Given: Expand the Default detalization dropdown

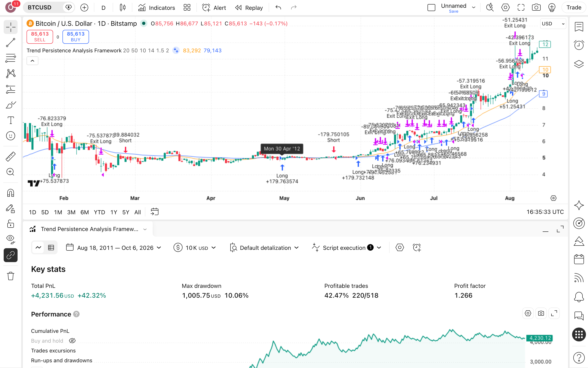Looking at the screenshot, I should point(264,248).
